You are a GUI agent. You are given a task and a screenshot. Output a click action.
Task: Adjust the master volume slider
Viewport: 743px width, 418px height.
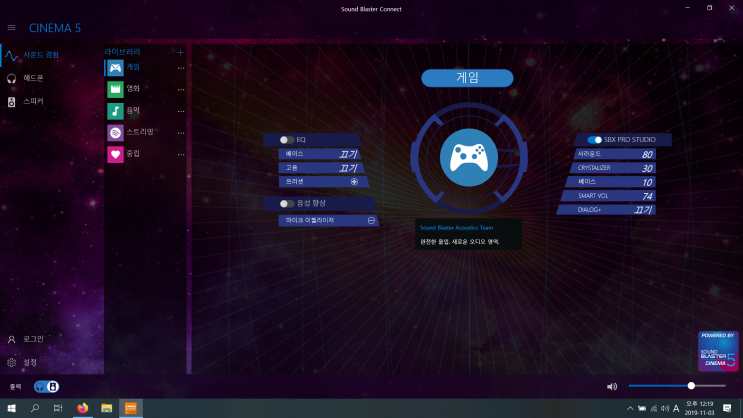[677, 386]
